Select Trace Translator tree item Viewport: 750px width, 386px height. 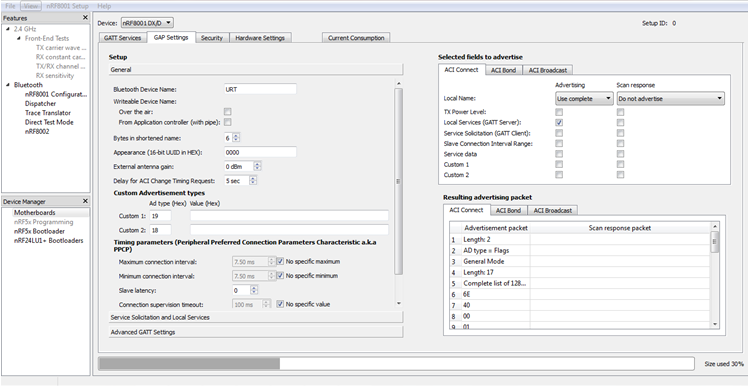48,113
